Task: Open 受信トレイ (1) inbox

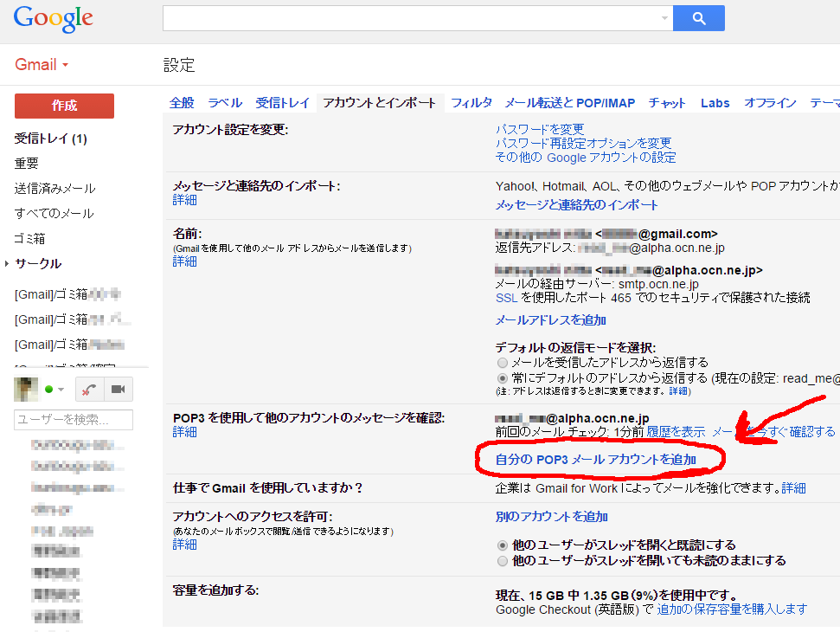Action: pyautogui.click(x=50, y=139)
